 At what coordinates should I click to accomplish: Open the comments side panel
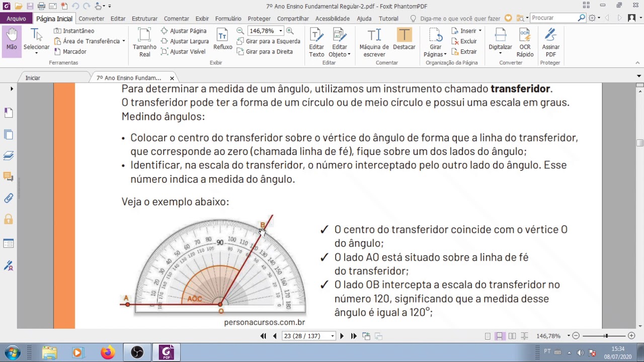tap(9, 176)
